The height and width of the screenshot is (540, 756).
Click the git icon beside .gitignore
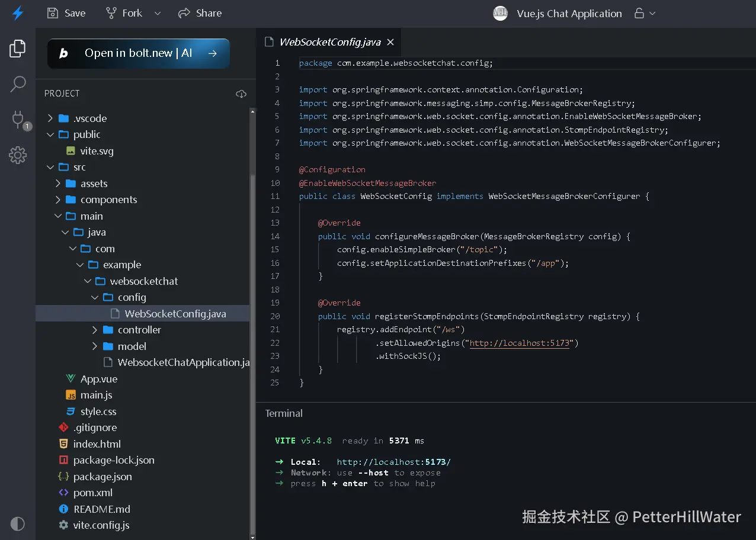tap(63, 427)
